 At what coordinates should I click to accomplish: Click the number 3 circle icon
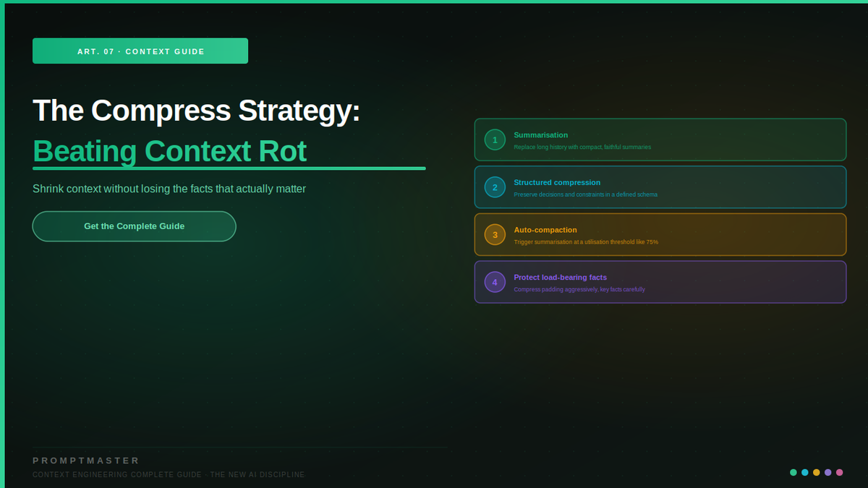(495, 235)
